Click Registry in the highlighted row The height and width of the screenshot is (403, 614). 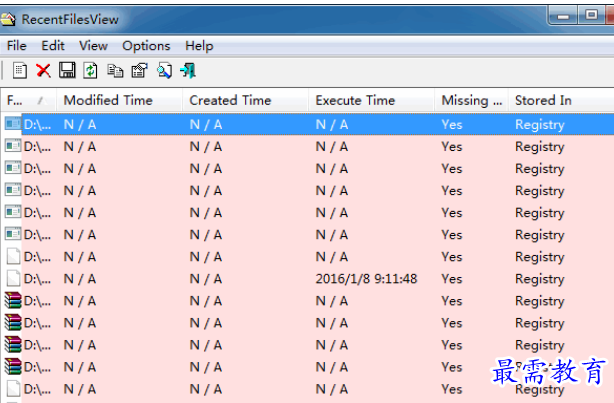tap(540, 125)
